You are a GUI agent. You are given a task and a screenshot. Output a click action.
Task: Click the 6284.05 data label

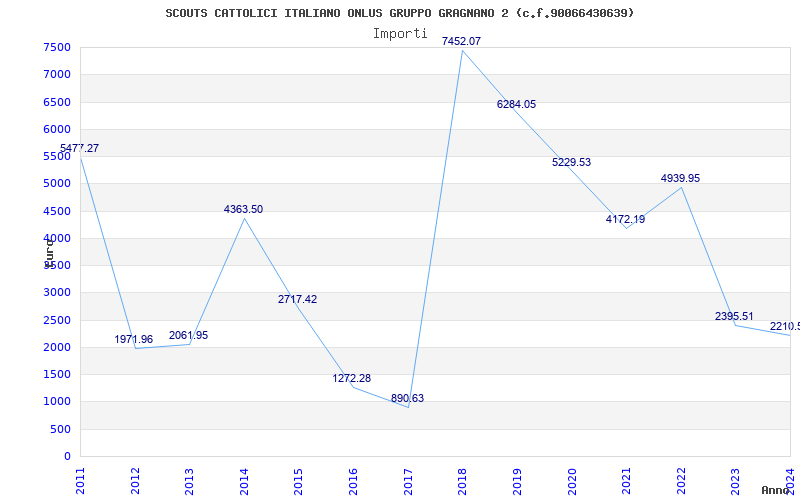point(516,104)
